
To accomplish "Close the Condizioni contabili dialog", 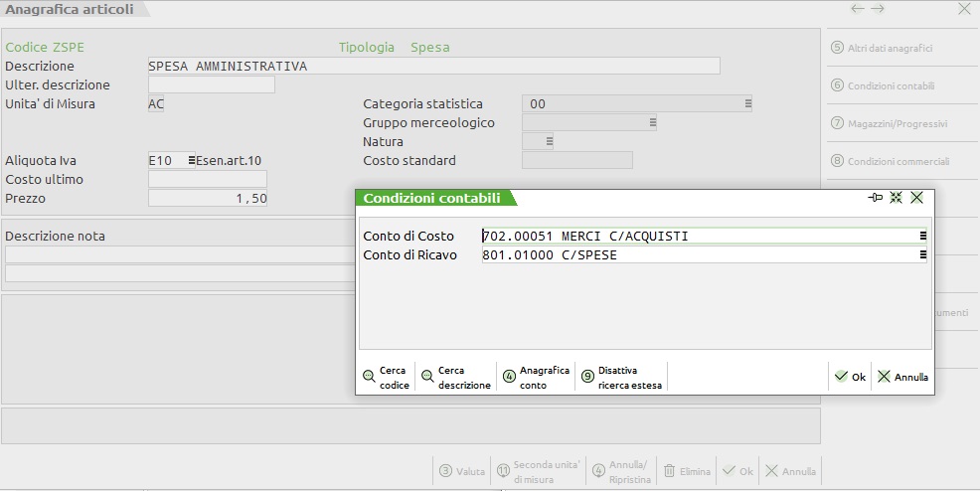I will [x=916, y=198].
